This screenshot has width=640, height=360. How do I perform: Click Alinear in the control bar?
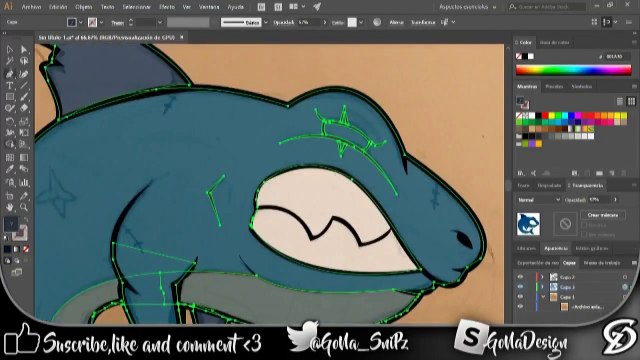coord(396,22)
